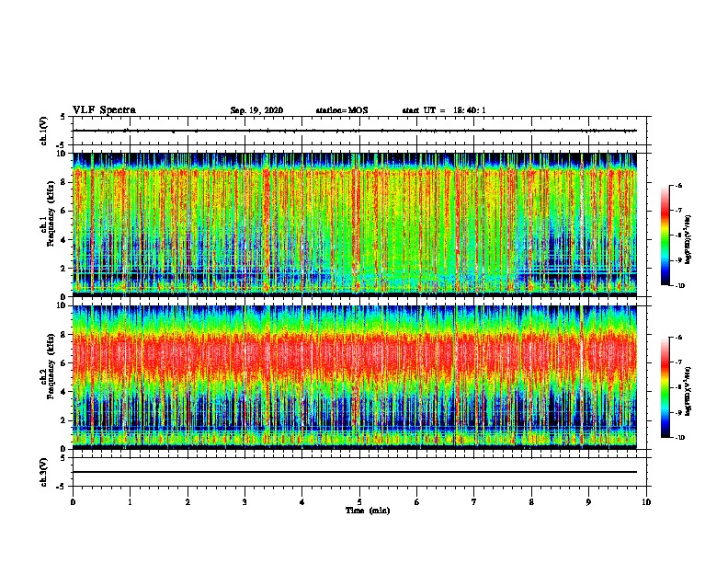This screenshot has height=563, width=728.
Task: Click the time axis tick label '9'
Action: click(x=588, y=502)
